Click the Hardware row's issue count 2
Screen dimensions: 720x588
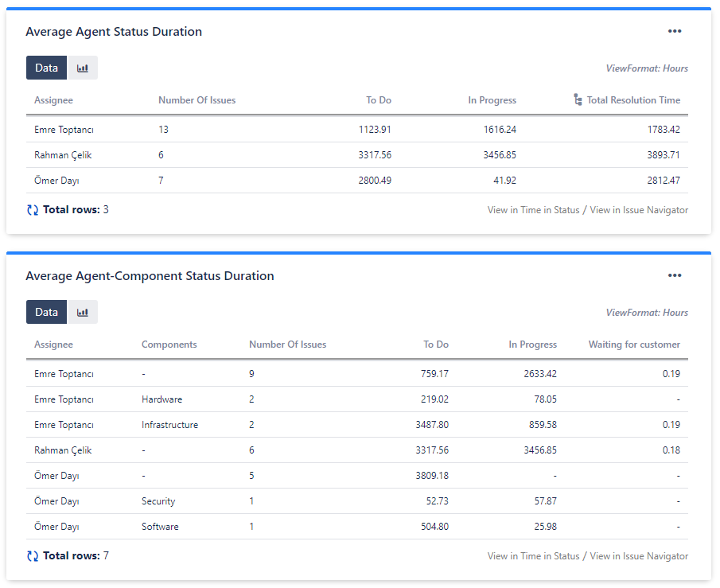click(251, 399)
